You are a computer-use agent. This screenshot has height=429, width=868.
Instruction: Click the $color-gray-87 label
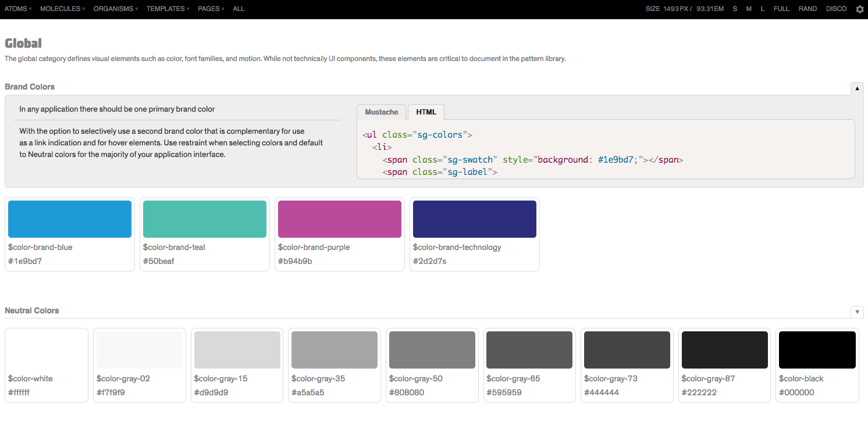click(709, 378)
